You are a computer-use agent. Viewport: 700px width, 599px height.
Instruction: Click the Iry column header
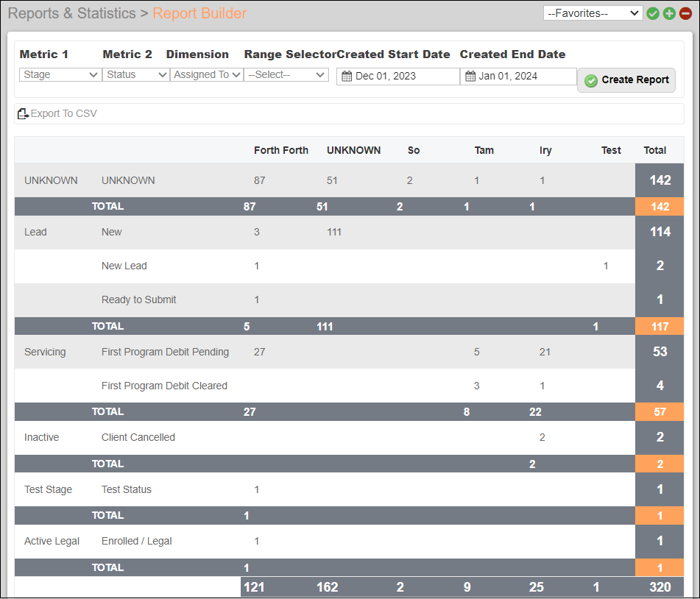pyautogui.click(x=545, y=150)
